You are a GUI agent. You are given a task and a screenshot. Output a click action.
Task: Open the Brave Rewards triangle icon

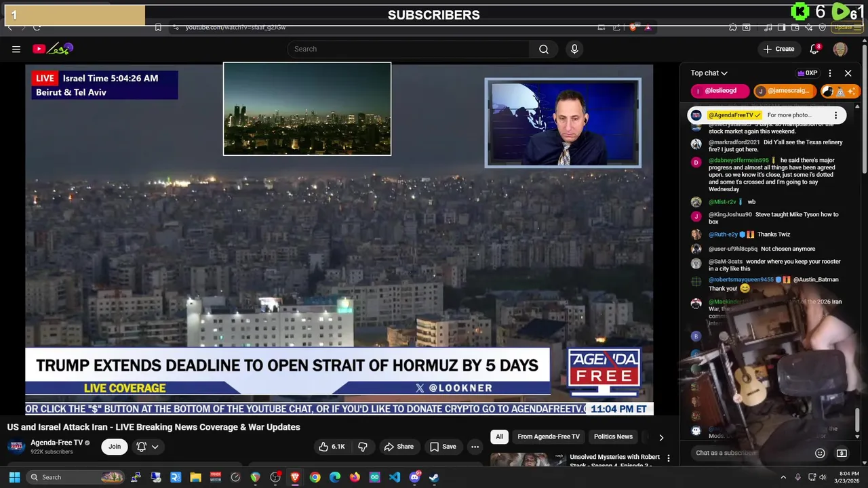pyautogui.click(x=648, y=27)
